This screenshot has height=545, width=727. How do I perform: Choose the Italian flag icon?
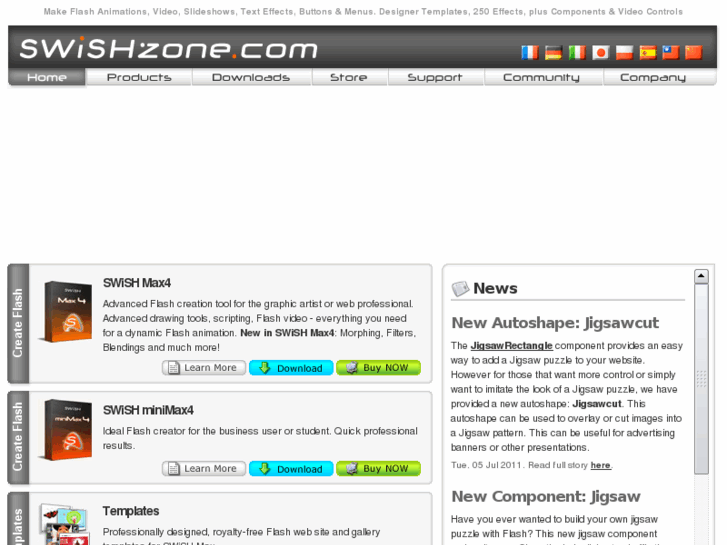[x=577, y=52]
